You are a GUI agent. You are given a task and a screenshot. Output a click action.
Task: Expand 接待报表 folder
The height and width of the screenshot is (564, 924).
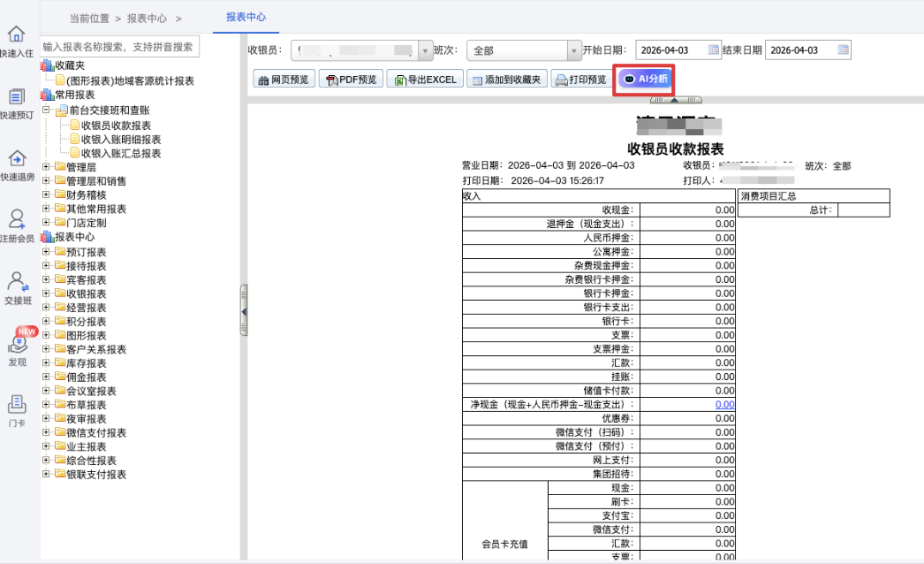pyautogui.click(x=46, y=265)
